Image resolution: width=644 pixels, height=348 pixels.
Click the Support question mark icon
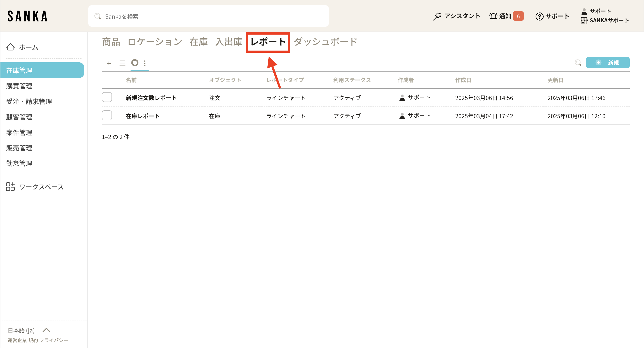click(x=539, y=16)
